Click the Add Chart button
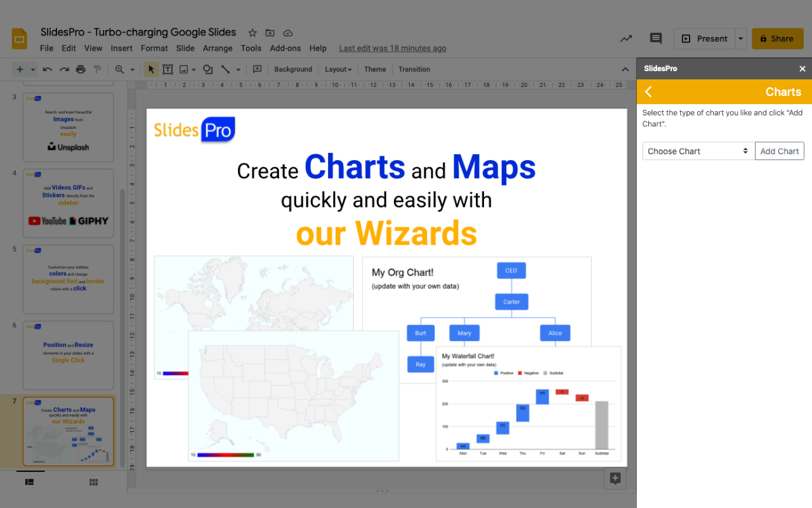 coord(780,151)
